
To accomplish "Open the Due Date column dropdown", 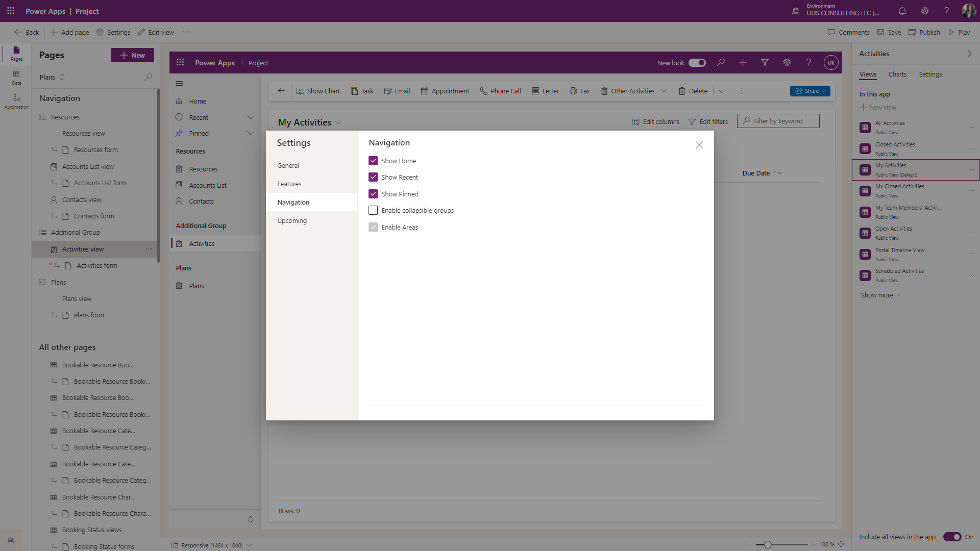I will 780,173.
